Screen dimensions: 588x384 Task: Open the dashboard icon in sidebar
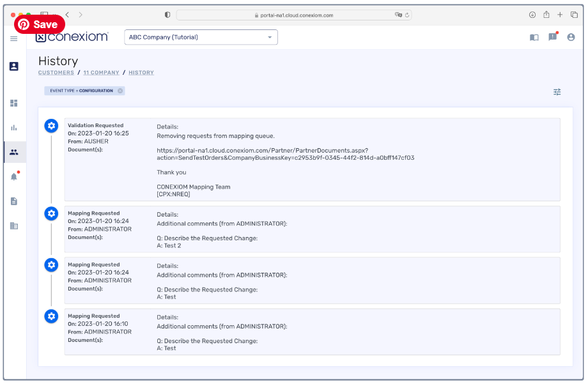click(x=14, y=103)
